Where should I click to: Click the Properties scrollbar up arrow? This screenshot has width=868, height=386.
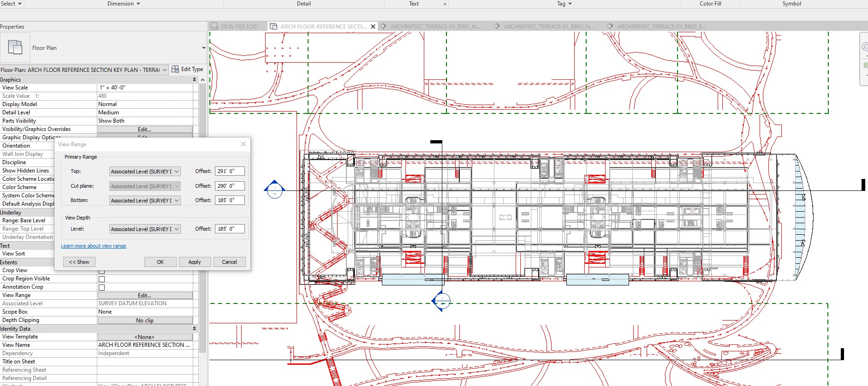point(203,80)
